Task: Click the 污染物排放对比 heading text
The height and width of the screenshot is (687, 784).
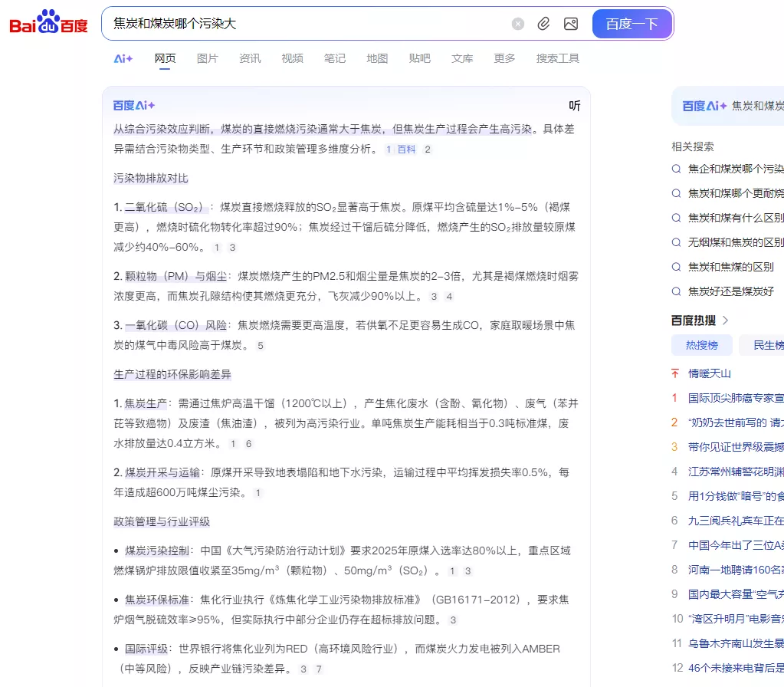Action: [150, 178]
